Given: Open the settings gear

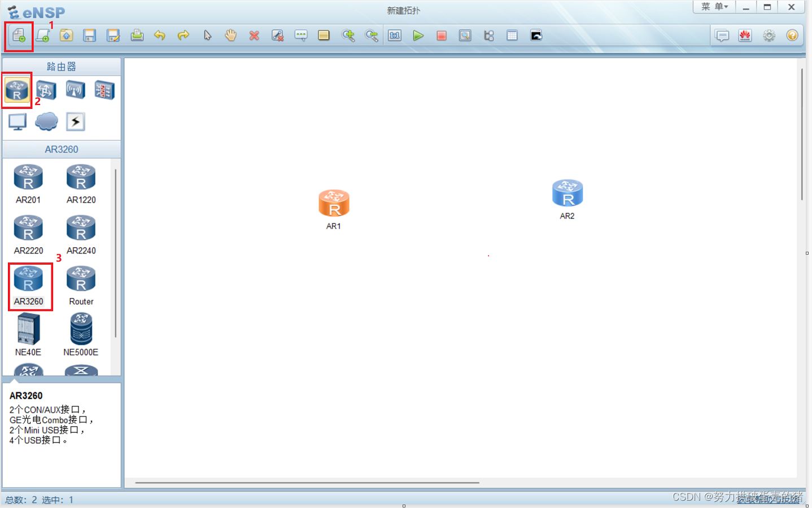Looking at the screenshot, I should point(769,36).
